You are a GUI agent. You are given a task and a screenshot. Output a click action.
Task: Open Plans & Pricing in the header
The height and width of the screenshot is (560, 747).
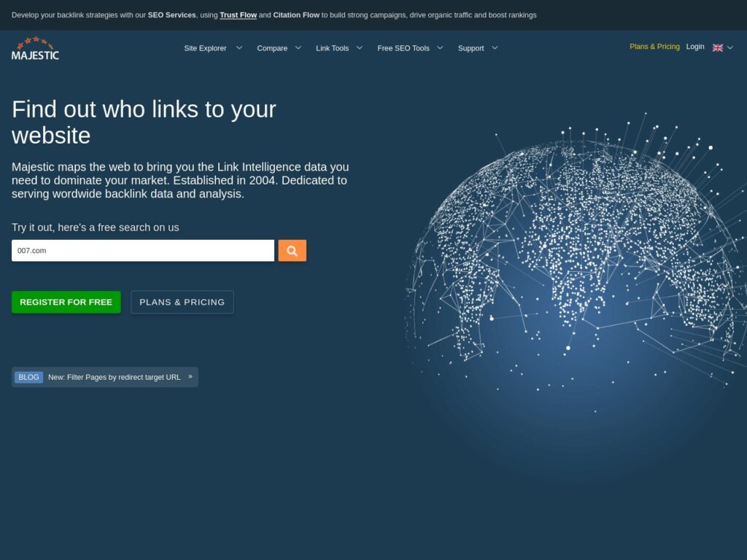(654, 47)
